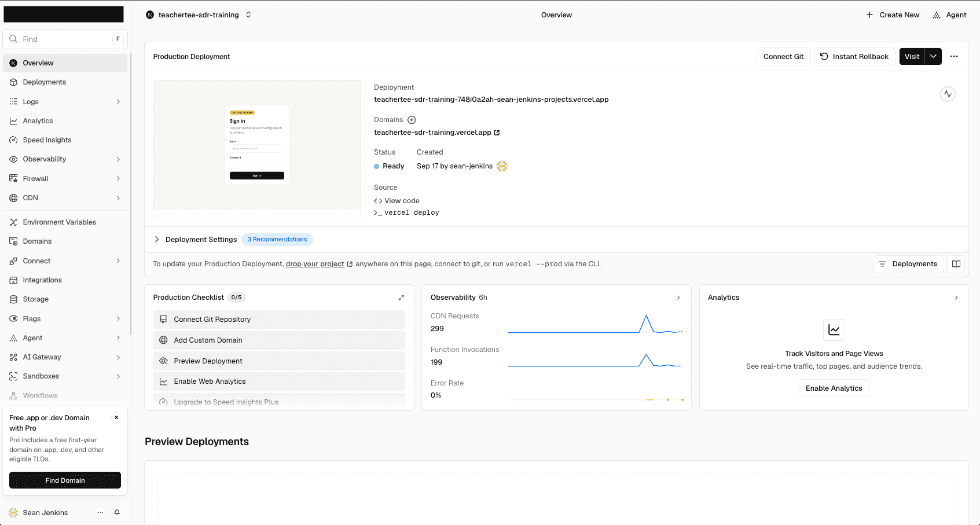Viewport: 980px width, 525px height.
Task: Open the Deployments sidebar item
Action: click(65, 82)
